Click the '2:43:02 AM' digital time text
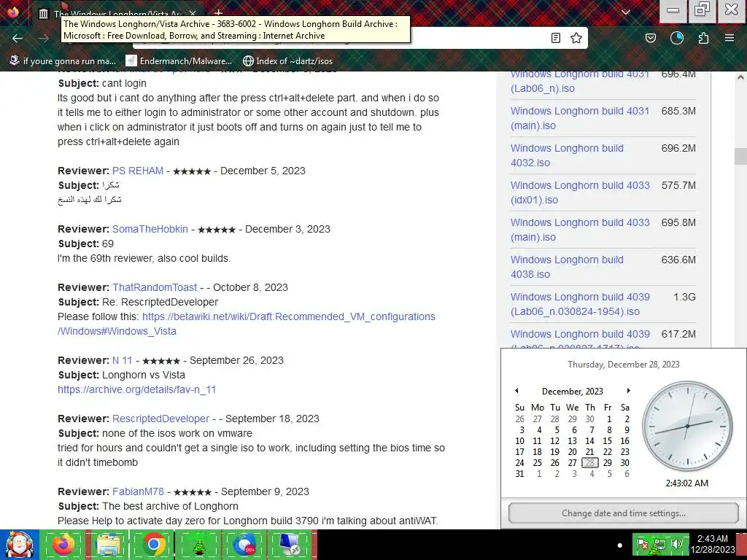 [687, 483]
